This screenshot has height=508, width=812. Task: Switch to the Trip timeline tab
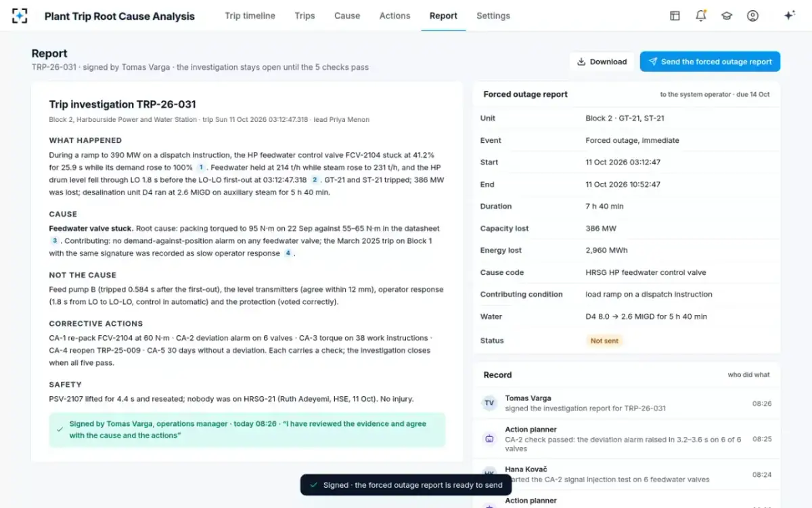(x=250, y=16)
